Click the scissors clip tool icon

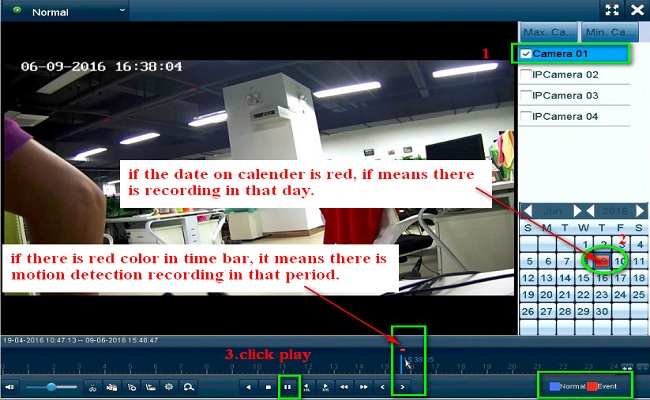pyautogui.click(x=93, y=386)
